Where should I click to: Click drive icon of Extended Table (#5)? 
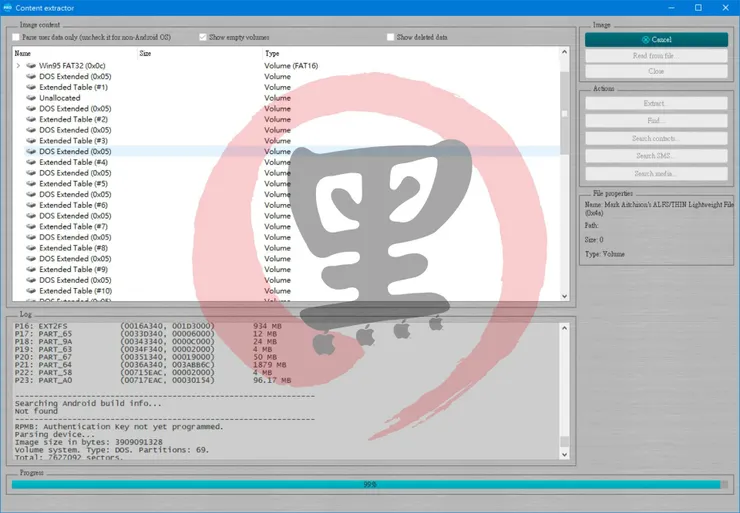[31, 184]
